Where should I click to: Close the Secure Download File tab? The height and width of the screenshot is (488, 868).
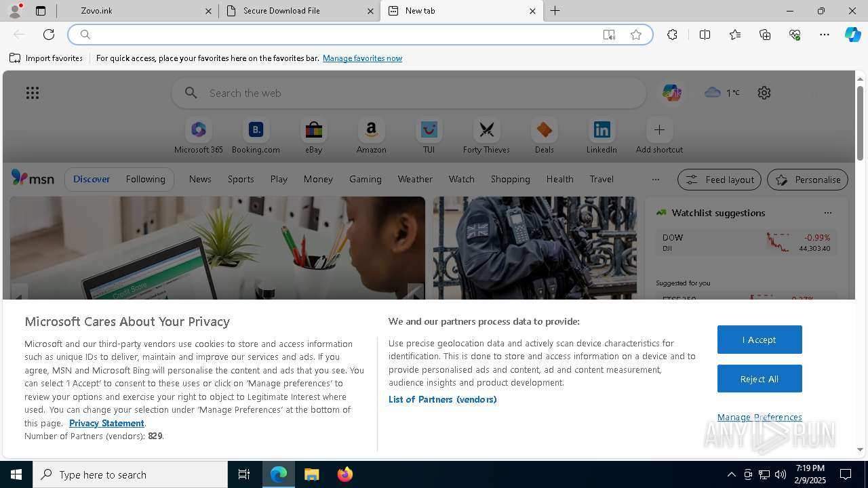click(x=370, y=11)
